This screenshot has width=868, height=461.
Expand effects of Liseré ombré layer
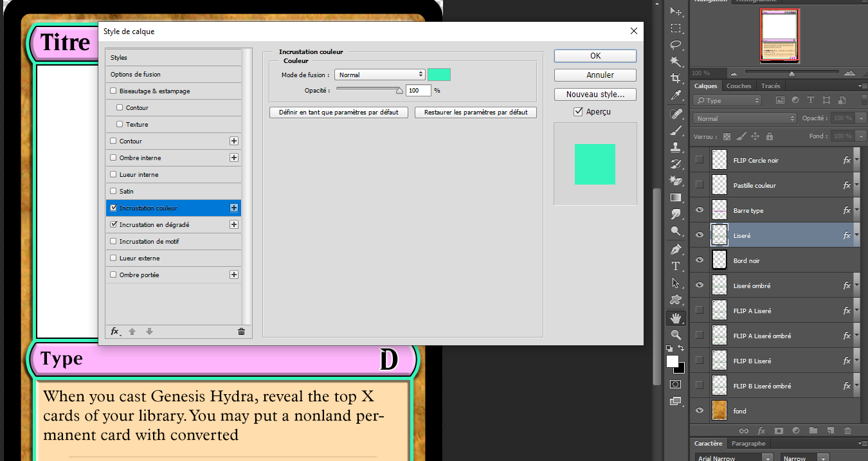(x=856, y=286)
